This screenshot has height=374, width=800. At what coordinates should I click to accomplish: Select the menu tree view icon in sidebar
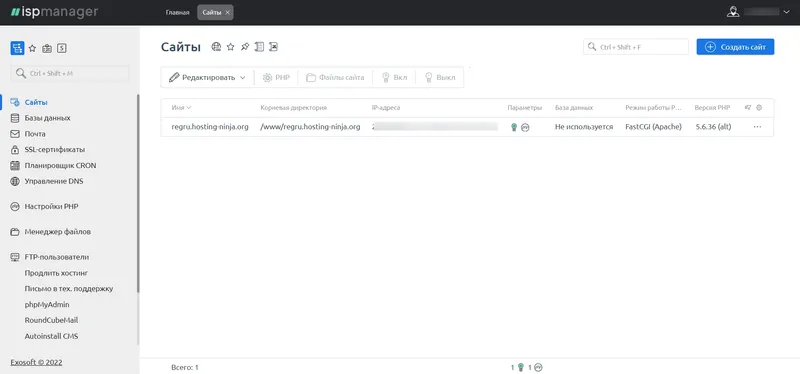pos(17,48)
